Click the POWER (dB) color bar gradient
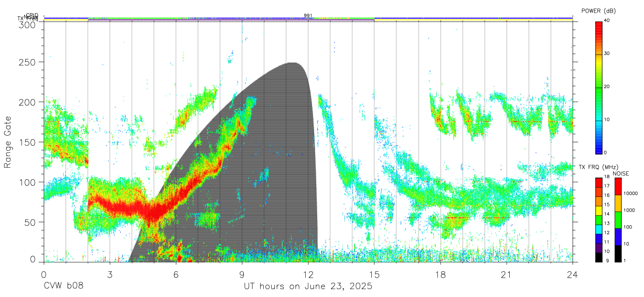Screen dimensions: 644x297 (599, 87)
